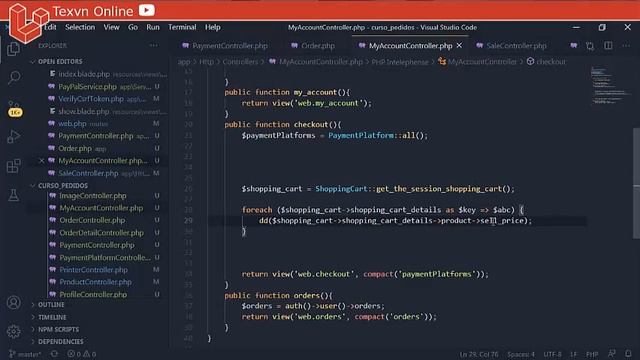Open the Help menu

[x=213, y=27]
